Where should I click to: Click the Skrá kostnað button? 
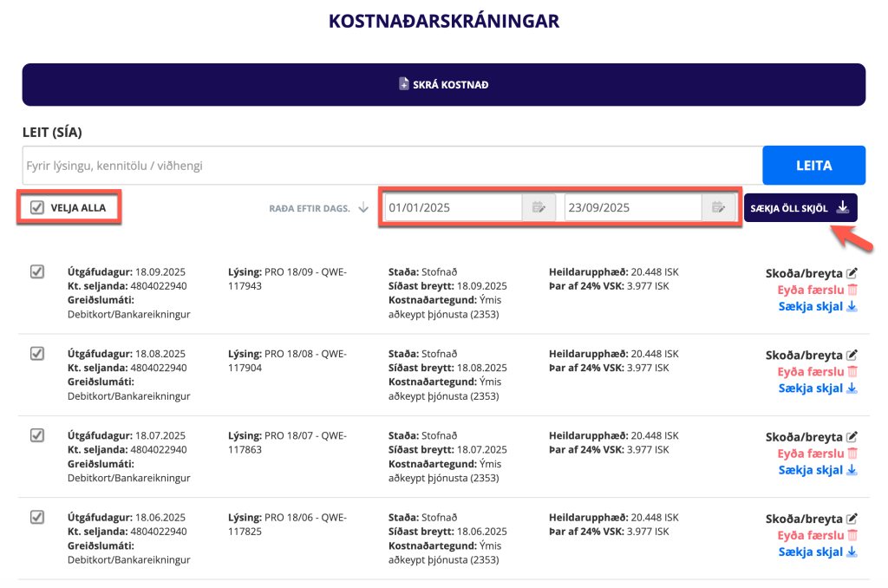[443, 85]
